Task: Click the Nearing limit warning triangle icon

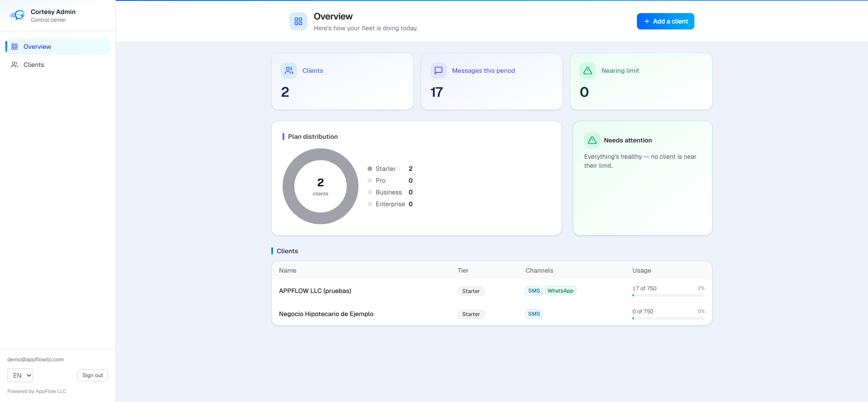Action: coord(588,71)
